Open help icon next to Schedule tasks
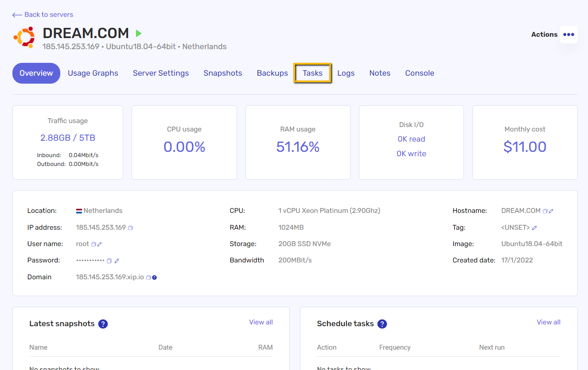 [x=382, y=324]
